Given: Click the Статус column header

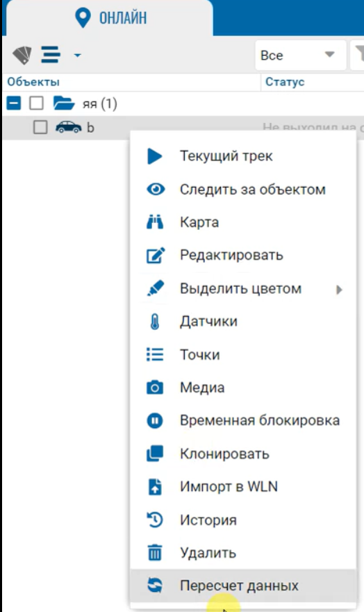Looking at the screenshot, I should tap(285, 82).
